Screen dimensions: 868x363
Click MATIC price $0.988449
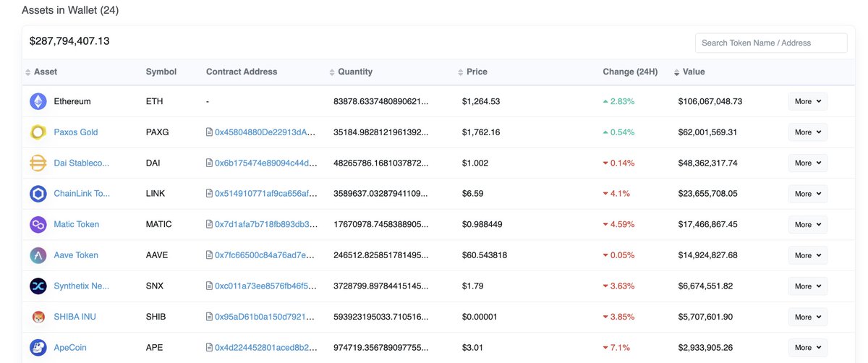click(x=482, y=224)
